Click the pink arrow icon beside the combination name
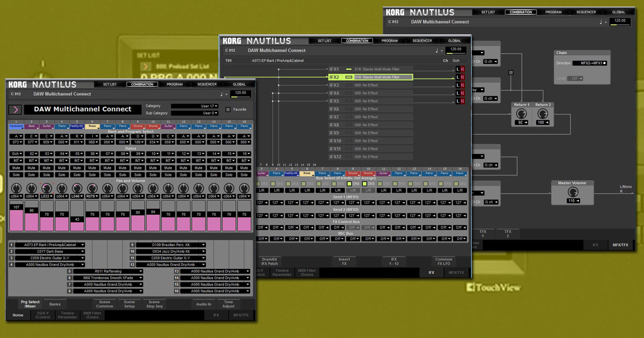Screen dimensions: 644x338 (x=15, y=109)
